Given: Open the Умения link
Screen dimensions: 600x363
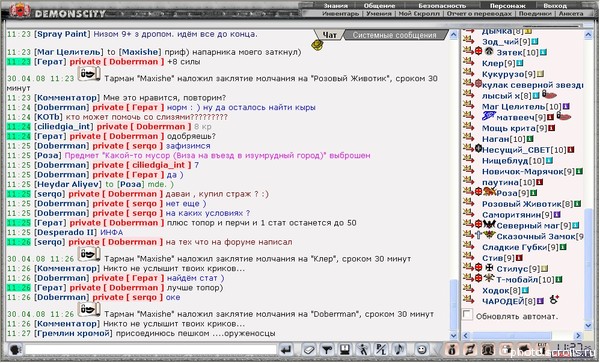Looking at the screenshot, I should click(x=379, y=13).
